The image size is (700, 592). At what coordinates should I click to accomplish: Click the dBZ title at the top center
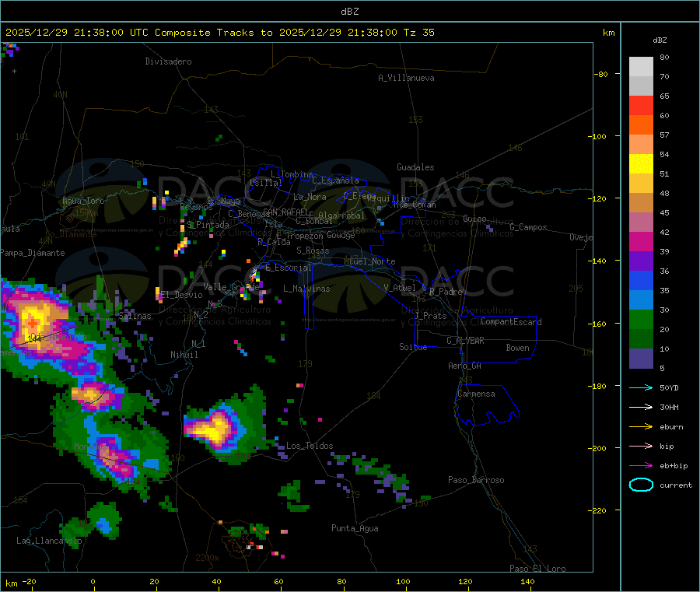(x=349, y=12)
